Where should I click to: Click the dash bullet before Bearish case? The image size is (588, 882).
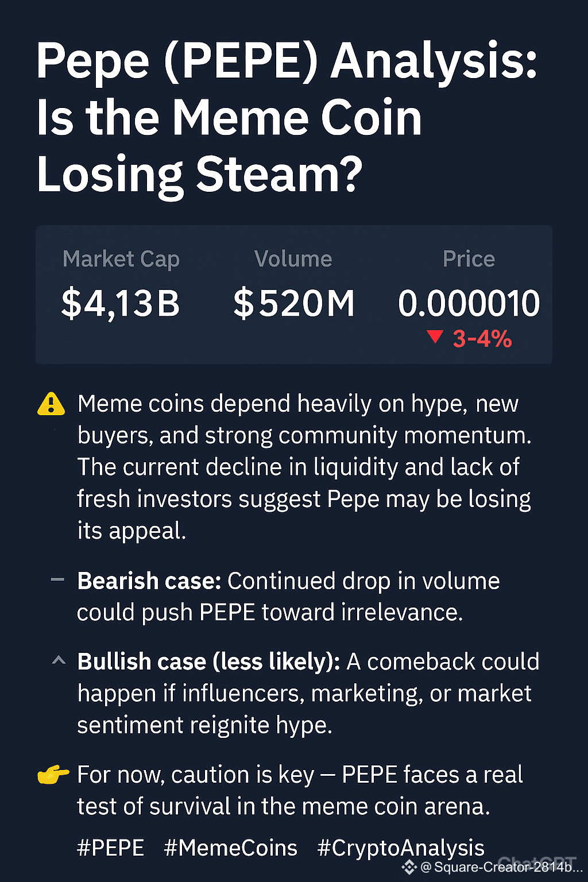pyautogui.click(x=57, y=580)
